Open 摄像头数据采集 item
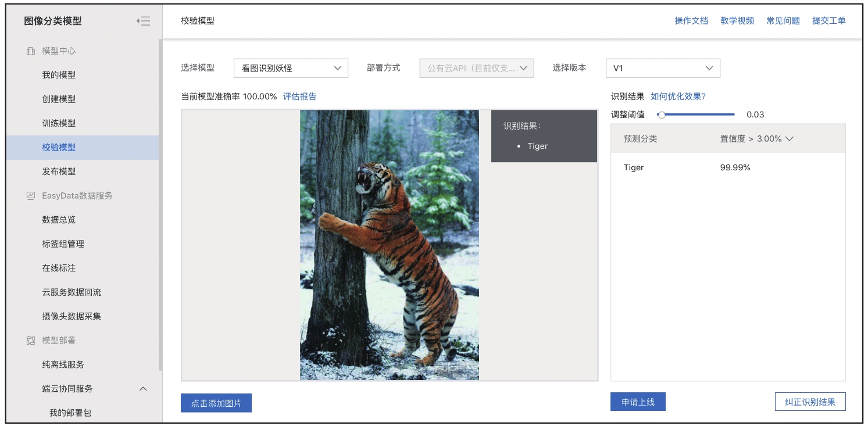868x426 pixels. coord(72,316)
